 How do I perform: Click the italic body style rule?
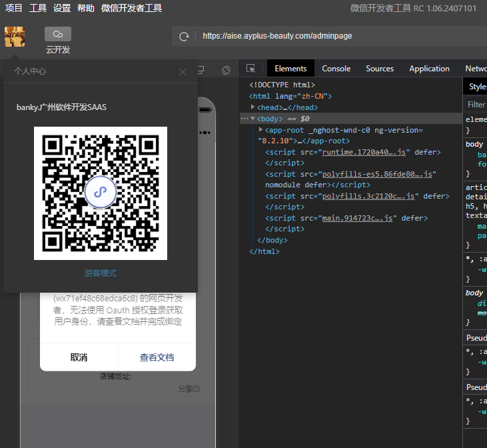point(474,293)
